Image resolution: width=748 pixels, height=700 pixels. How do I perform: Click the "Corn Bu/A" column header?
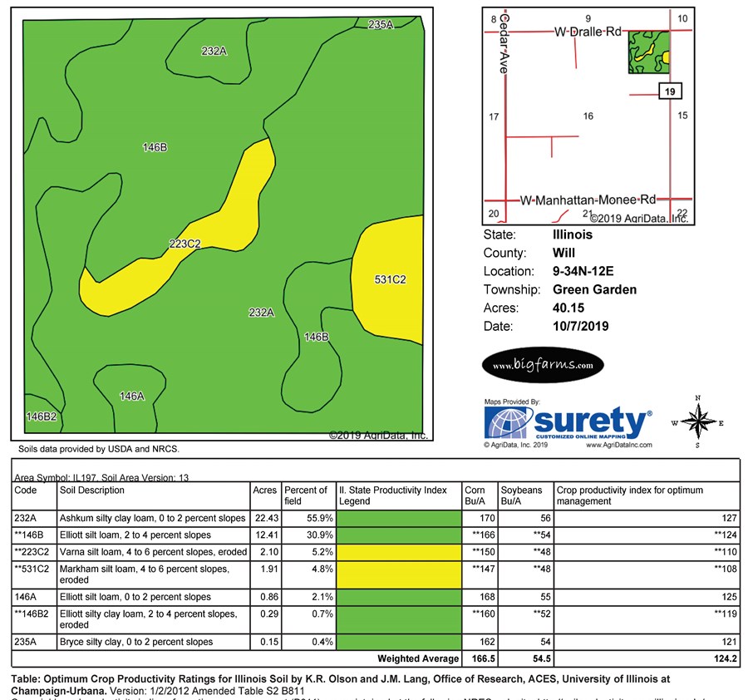[x=475, y=495]
